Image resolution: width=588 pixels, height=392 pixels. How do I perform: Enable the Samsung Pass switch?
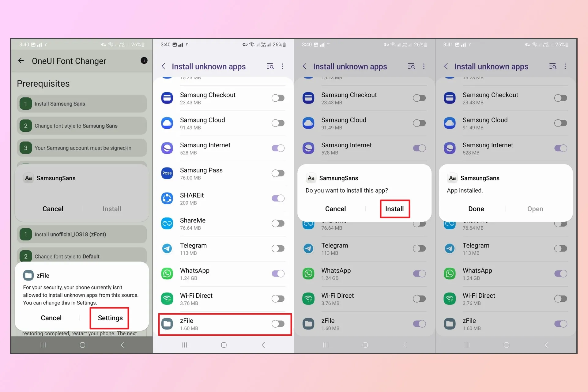[x=278, y=173]
